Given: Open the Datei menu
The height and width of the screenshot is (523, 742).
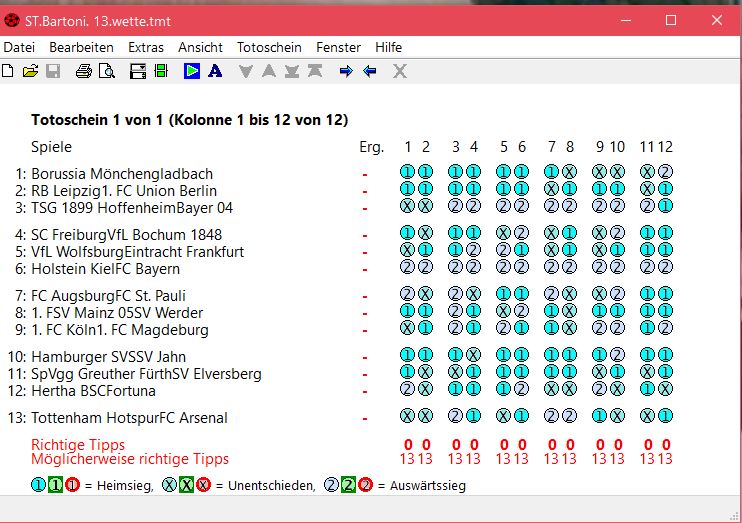Looking at the screenshot, I should pyautogui.click(x=19, y=47).
